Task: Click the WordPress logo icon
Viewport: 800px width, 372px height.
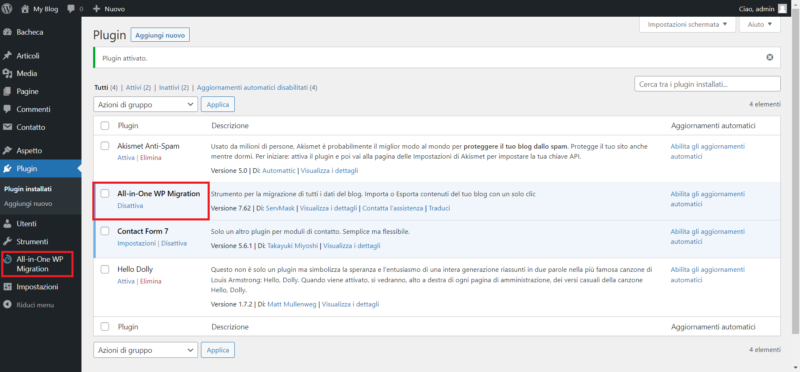Action: pyautogui.click(x=7, y=9)
